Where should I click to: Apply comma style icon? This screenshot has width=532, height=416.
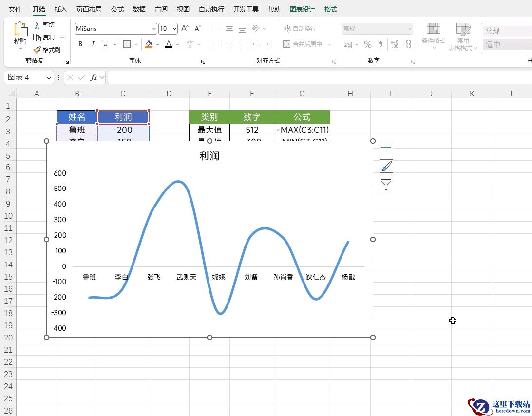(380, 44)
